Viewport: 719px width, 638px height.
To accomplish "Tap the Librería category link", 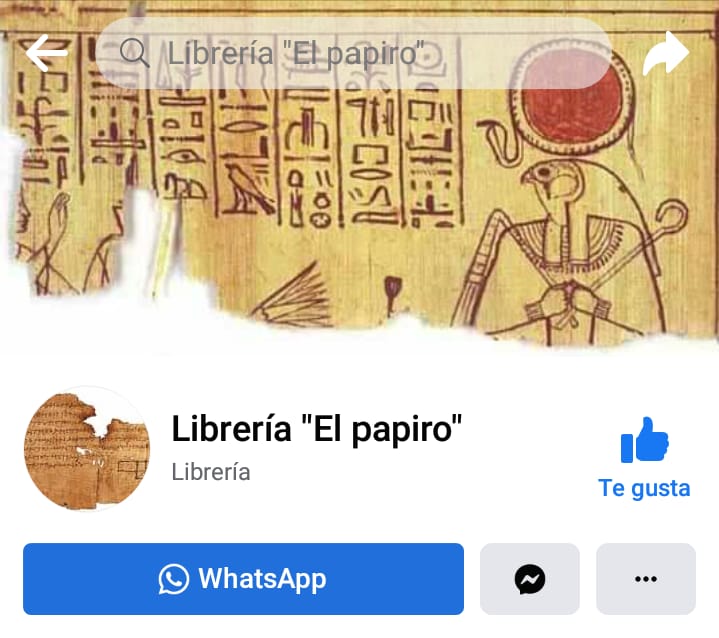I will (211, 472).
